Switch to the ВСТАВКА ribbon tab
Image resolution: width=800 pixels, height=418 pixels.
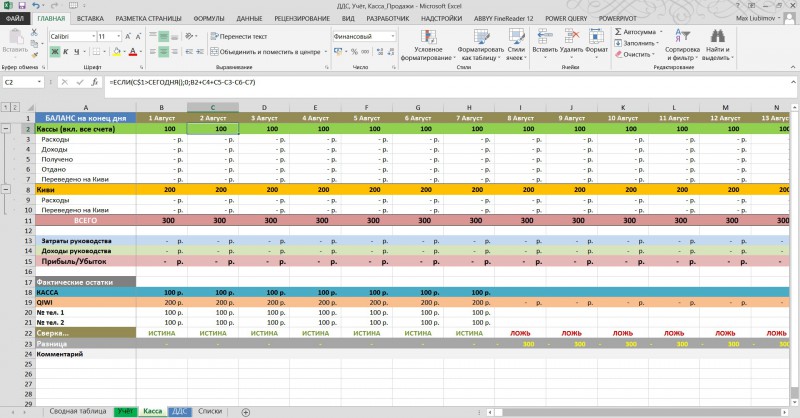[x=90, y=18]
